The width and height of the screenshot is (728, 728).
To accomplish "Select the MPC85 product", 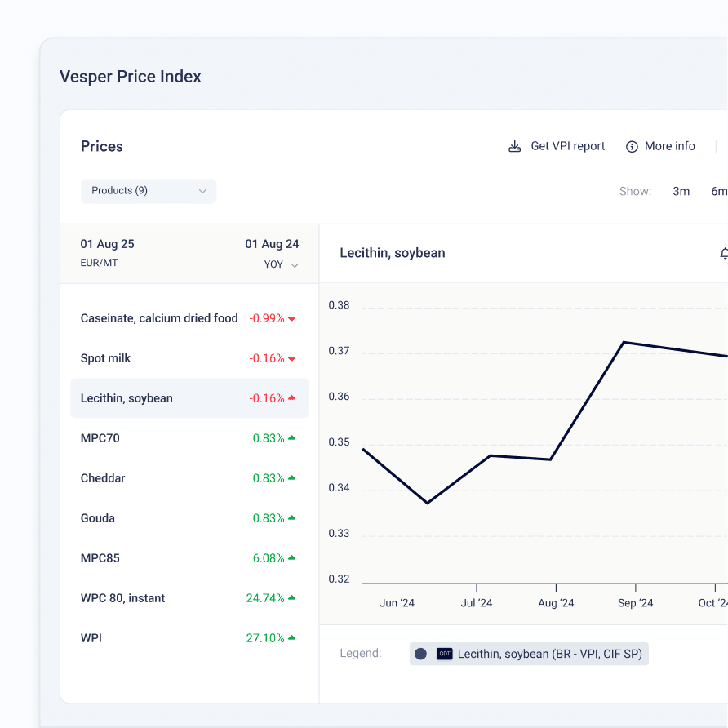I will click(189, 558).
